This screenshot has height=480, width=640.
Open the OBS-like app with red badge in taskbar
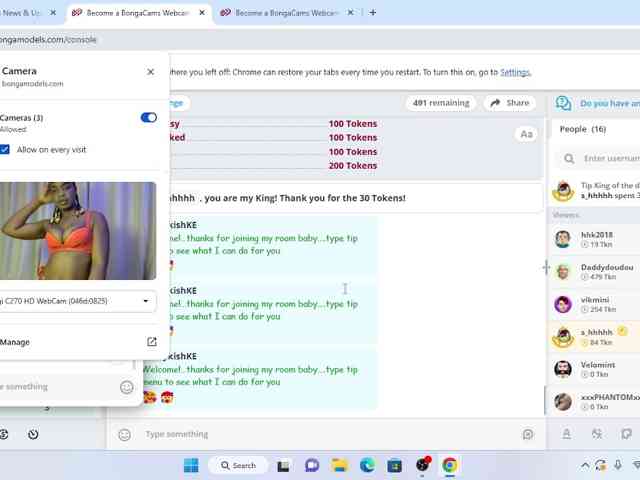tap(423, 464)
